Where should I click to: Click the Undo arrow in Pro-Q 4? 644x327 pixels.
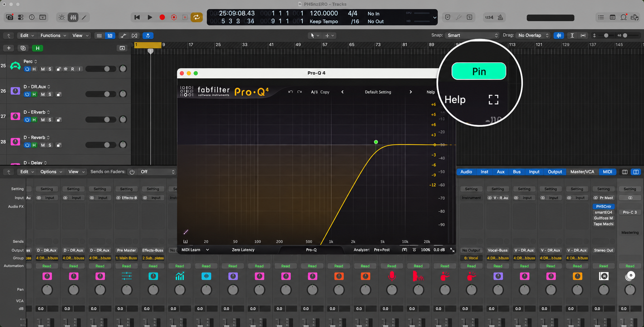[x=290, y=92]
